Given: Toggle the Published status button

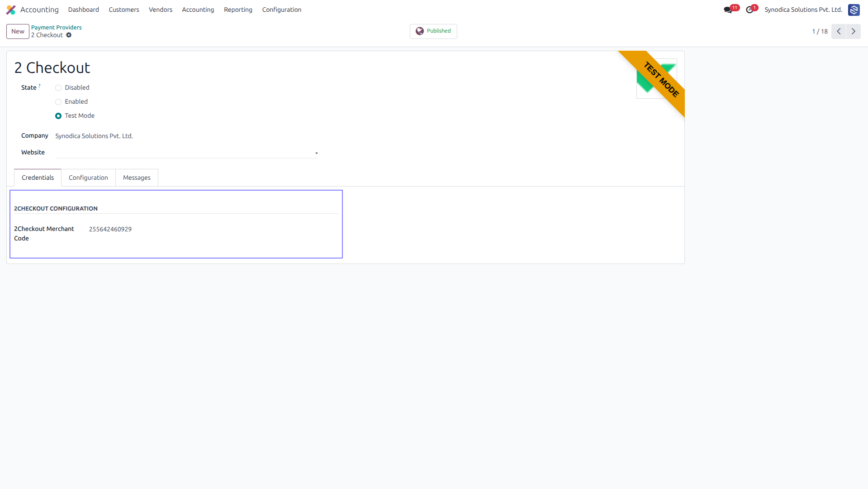Looking at the screenshot, I should click(433, 31).
